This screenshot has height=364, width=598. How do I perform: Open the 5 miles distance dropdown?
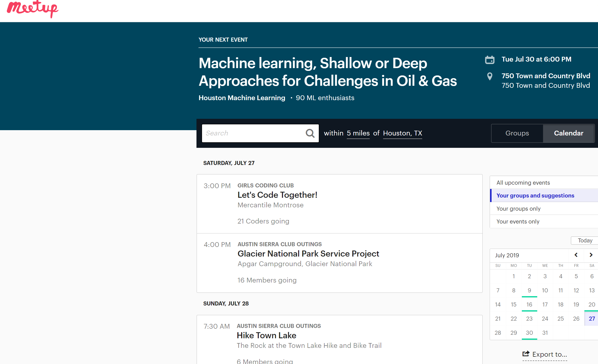coord(358,133)
